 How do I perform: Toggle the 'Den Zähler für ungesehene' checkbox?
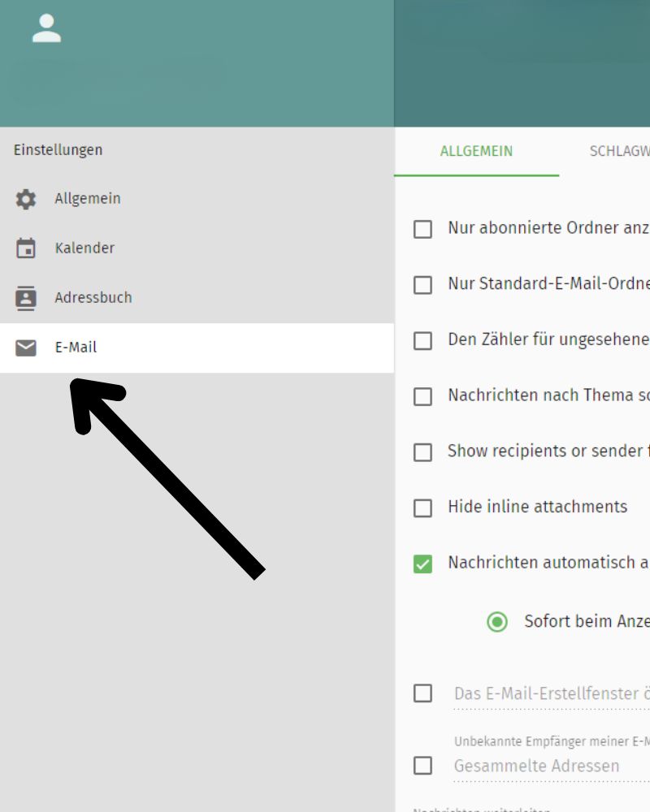coord(422,340)
